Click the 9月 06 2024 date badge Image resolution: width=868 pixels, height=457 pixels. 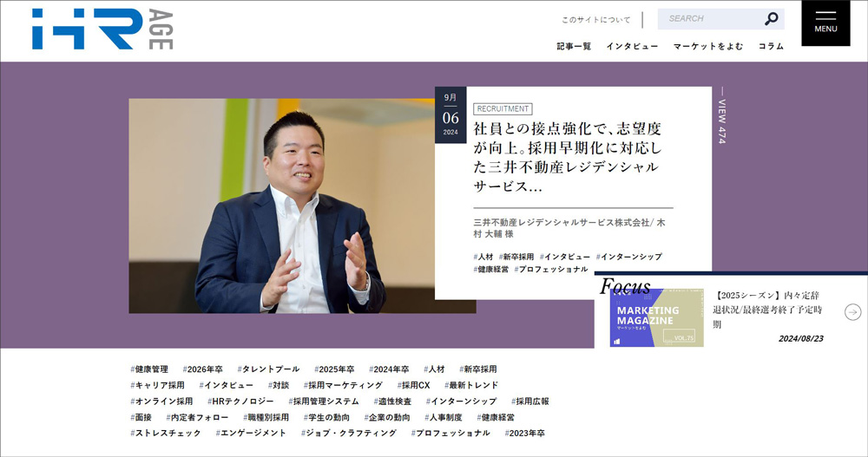click(x=450, y=115)
